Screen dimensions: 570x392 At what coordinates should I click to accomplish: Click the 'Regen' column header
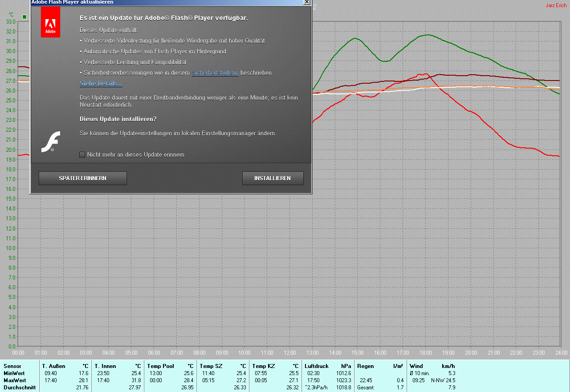[x=366, y=366]
